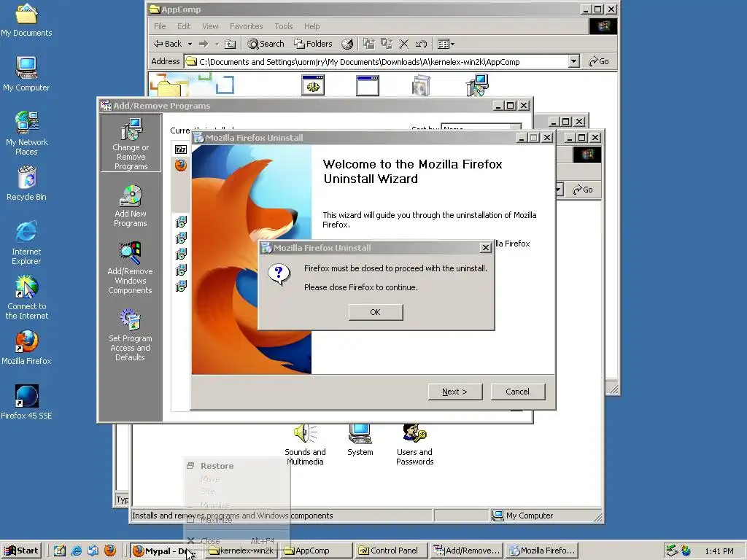Select Change or Remove Programs sidebar icon
The height and width of the screenshot is (560, 747).
(x=131, y=144)
